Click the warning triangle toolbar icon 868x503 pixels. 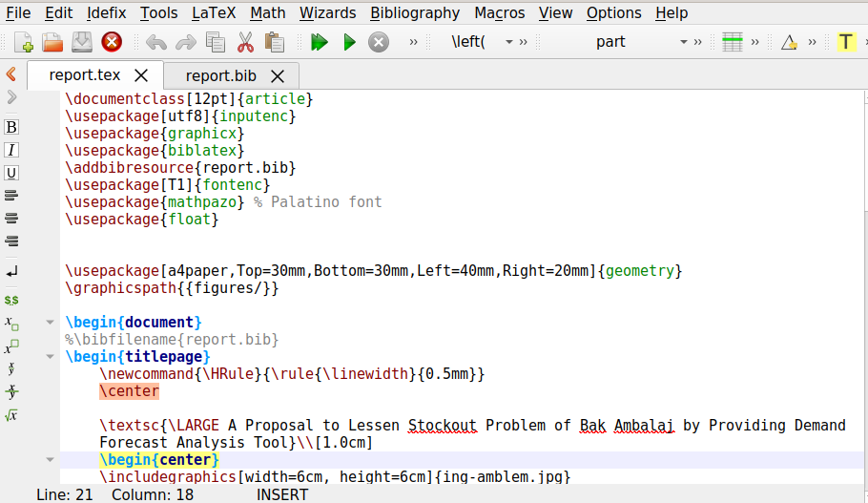pyautogui.click(x=789, y=42)
